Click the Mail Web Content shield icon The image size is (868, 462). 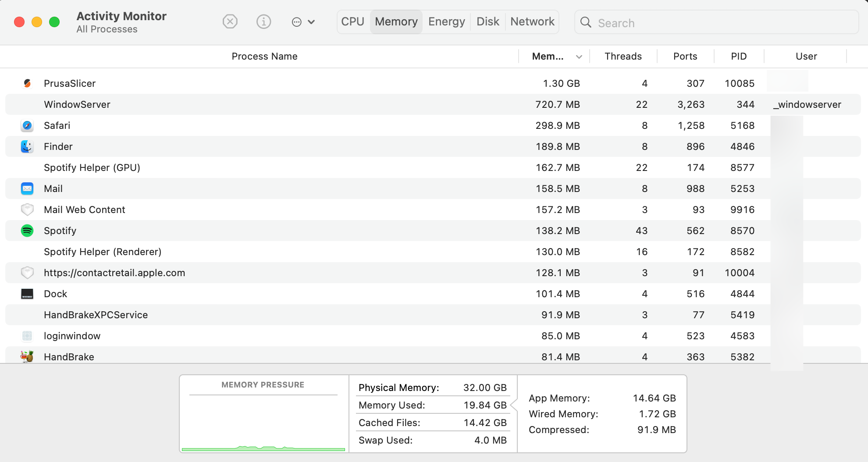27,210
